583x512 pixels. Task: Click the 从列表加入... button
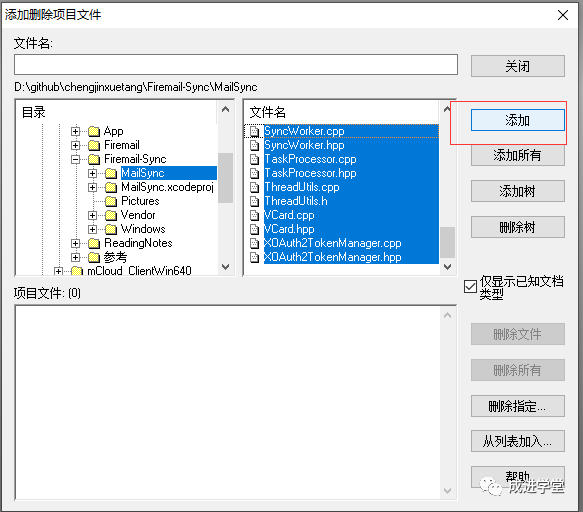pyautogui.click(x=518, y=441)
